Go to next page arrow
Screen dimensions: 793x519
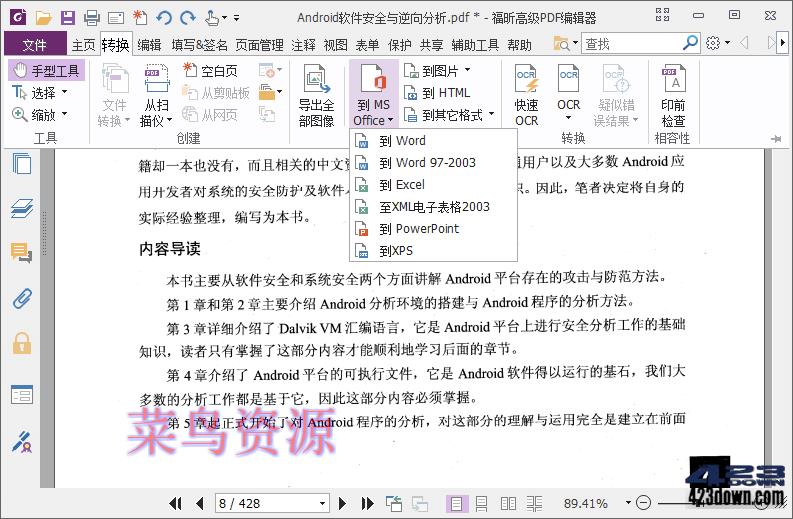[342, 503]
